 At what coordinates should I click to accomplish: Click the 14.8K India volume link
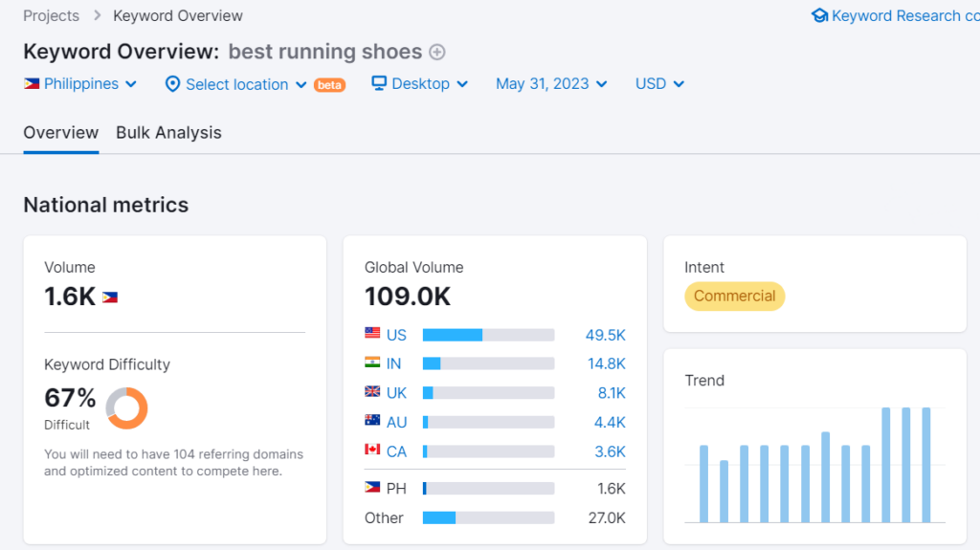(605, 363)
